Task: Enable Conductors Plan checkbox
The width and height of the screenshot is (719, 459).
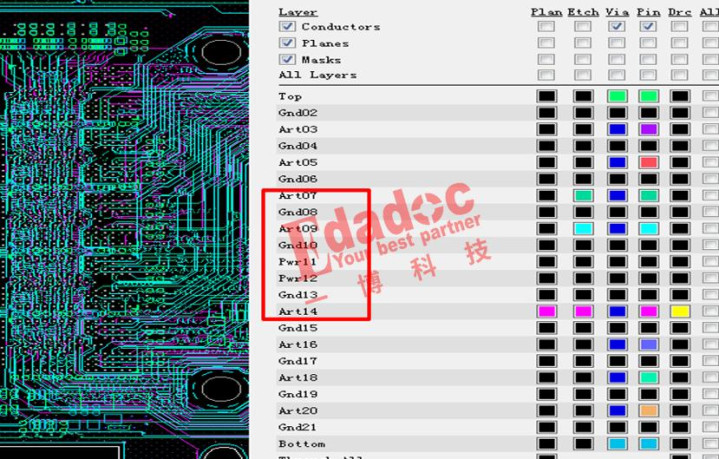Action: tap(546, 26)
